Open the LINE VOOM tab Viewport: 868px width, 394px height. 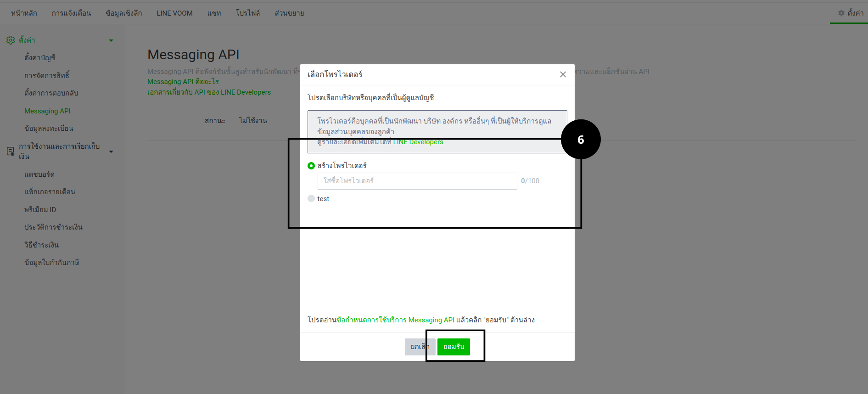coord(174,13)
